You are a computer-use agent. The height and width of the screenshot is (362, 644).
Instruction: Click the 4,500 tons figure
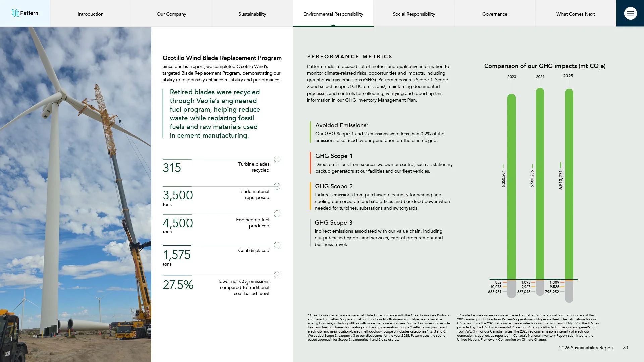coord(178,223)
